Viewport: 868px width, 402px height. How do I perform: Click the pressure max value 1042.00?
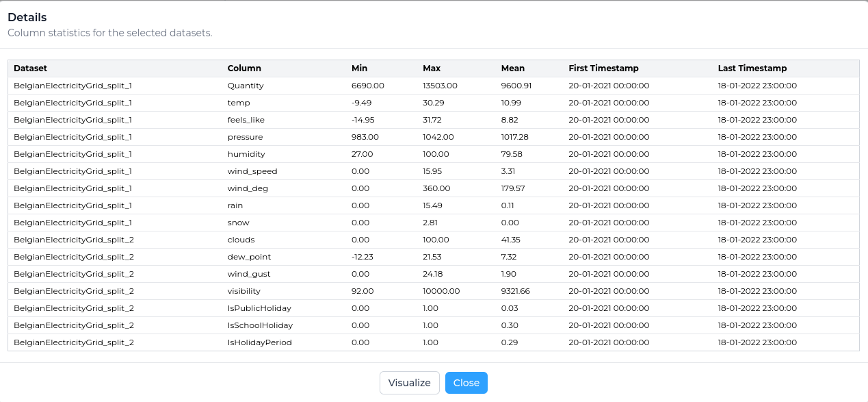pos(438,137)
